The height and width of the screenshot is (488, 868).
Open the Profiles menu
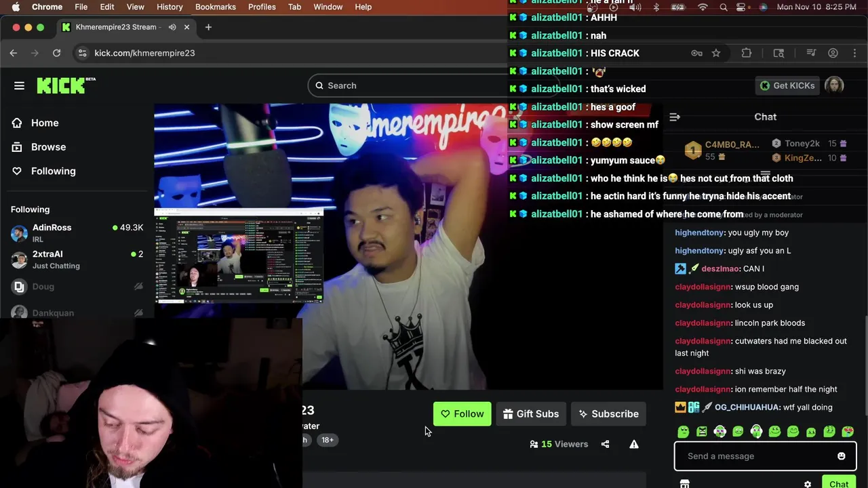point(262,7)
